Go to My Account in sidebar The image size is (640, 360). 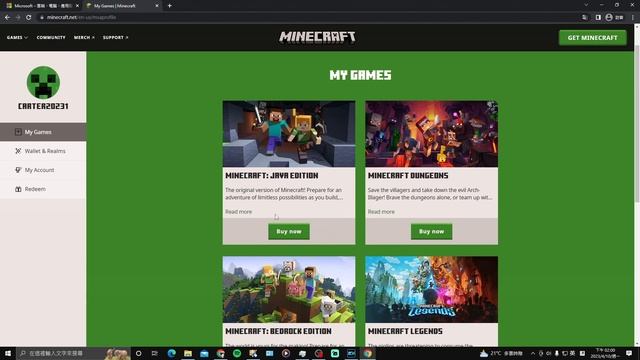coord(43,170)
